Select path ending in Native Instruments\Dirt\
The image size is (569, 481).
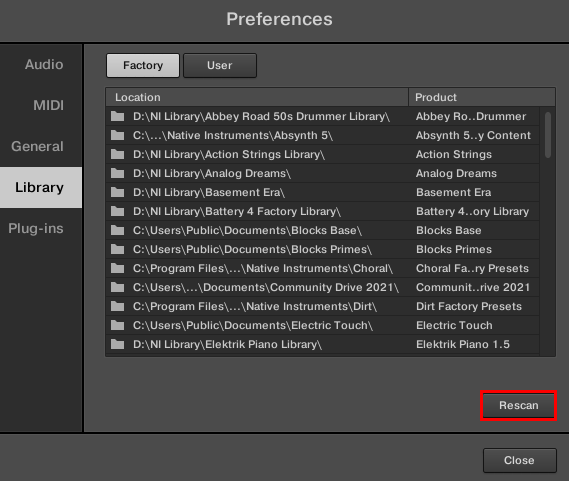[x=255, y=306]
